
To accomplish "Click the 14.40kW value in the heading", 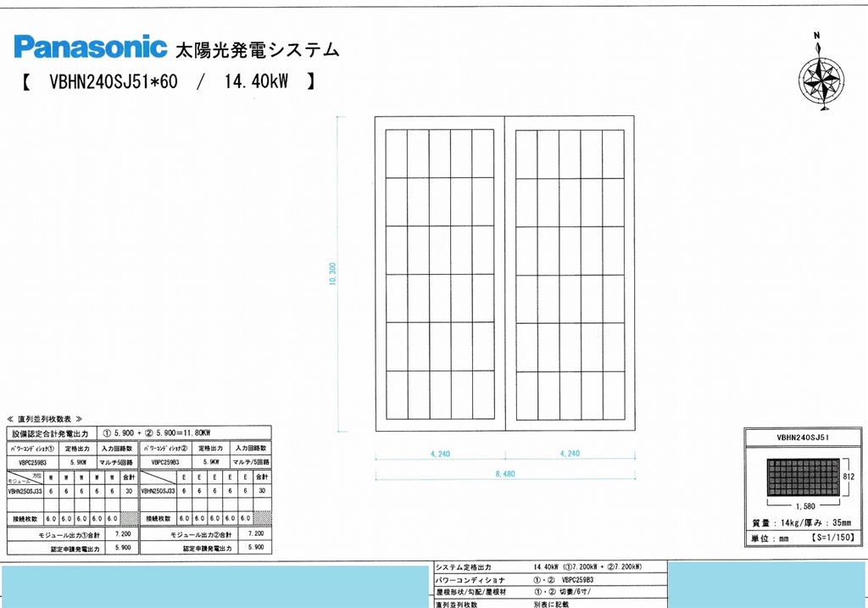I will point(256,82).
